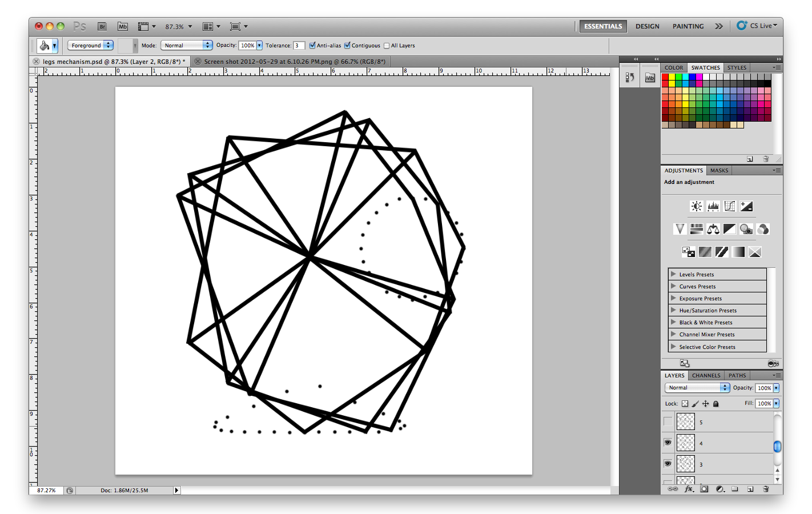This screenshot has width=812, height=514.
Task: Add a layer mask
Action: point(705,489)
